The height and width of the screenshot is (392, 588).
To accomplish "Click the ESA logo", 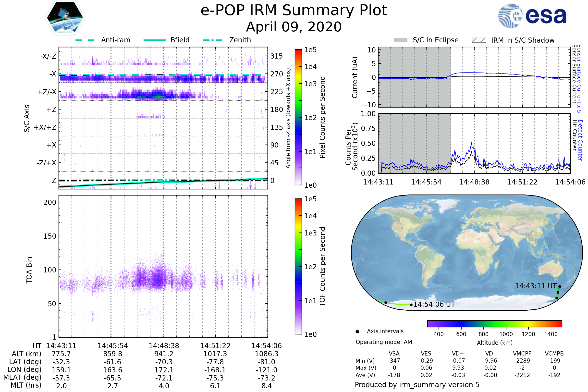I will 532,16.
